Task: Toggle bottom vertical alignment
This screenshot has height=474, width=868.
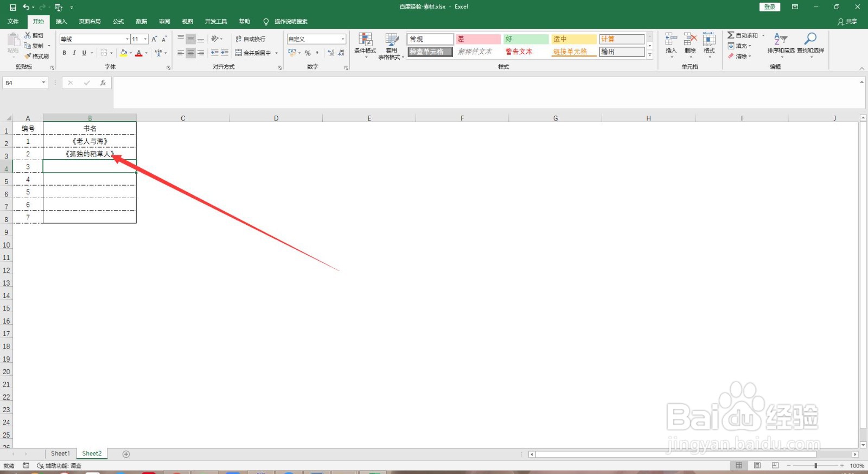Action: (201, 39)
